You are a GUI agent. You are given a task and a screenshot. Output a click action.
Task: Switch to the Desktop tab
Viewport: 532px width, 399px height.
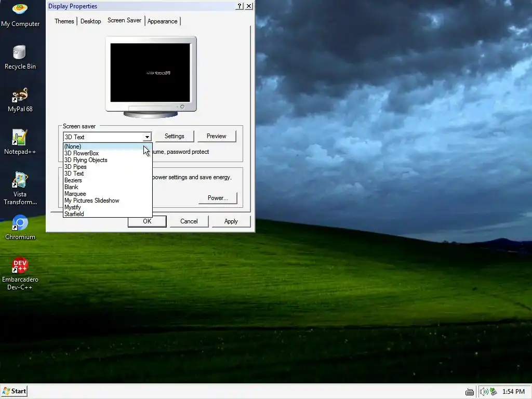(90, 21)
